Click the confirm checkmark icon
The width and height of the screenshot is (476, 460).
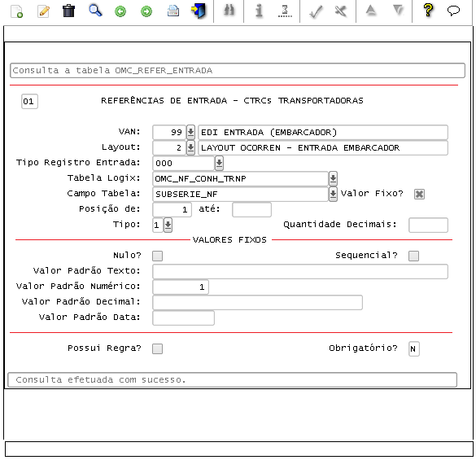click(316, 12)
